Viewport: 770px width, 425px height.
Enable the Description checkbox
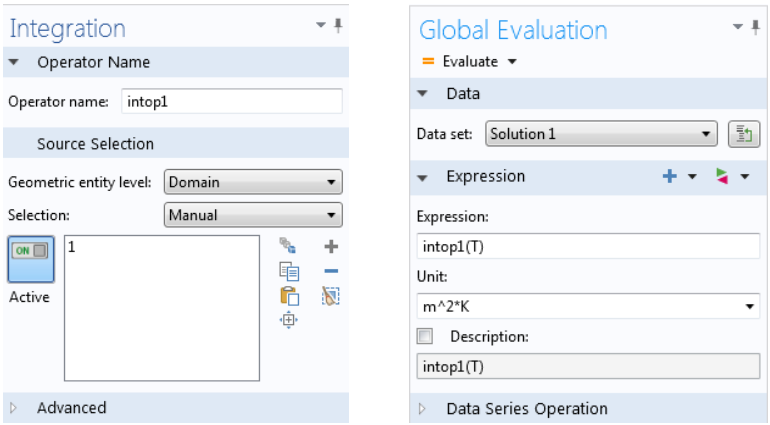point(426,336)
